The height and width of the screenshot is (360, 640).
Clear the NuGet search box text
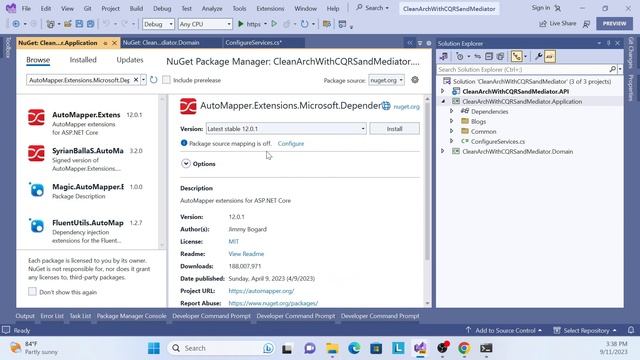click(136, 80)
